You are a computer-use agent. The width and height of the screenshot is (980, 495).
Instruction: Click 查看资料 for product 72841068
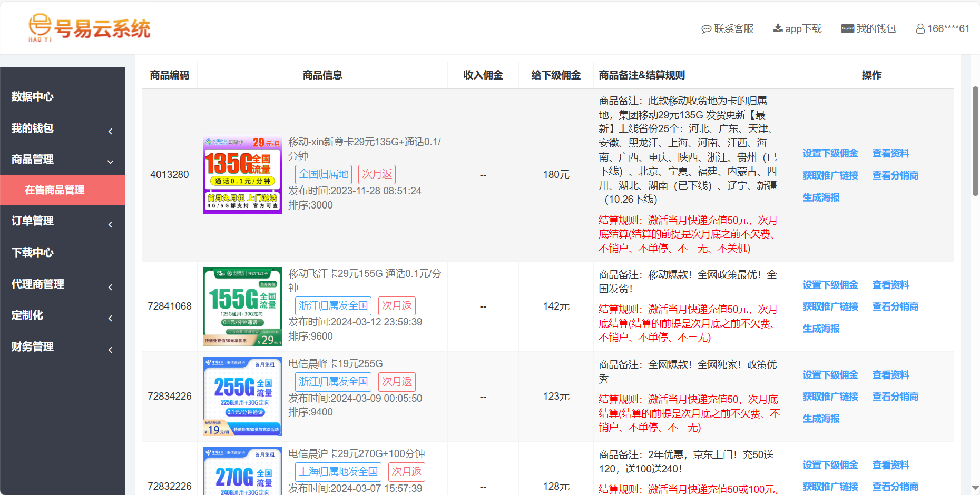click(x=891, y=285)
